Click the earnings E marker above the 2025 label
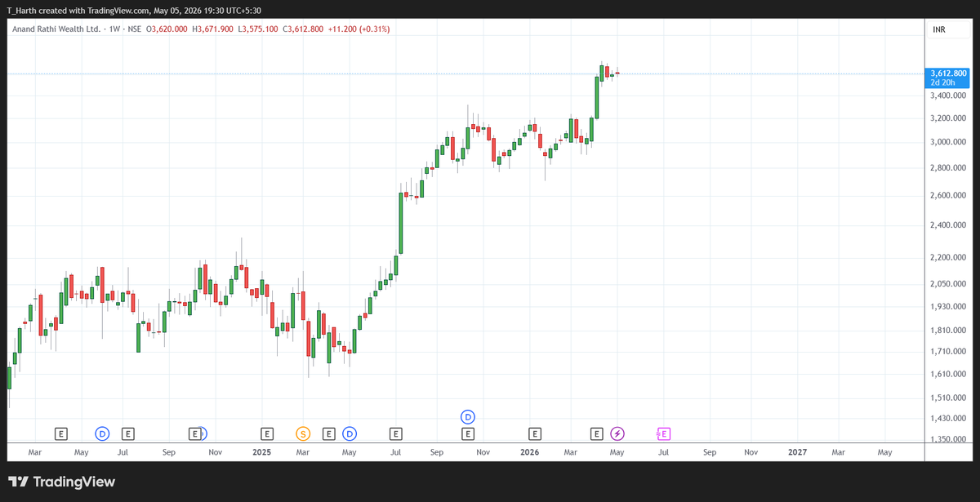Viewport: 980px width, 502px height. [266, 433]
